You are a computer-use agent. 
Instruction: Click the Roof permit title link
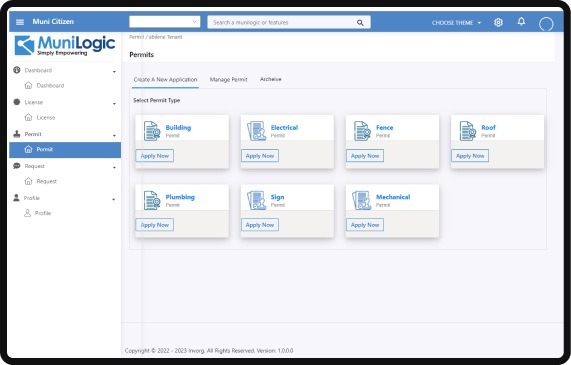(x=488, y=127)
